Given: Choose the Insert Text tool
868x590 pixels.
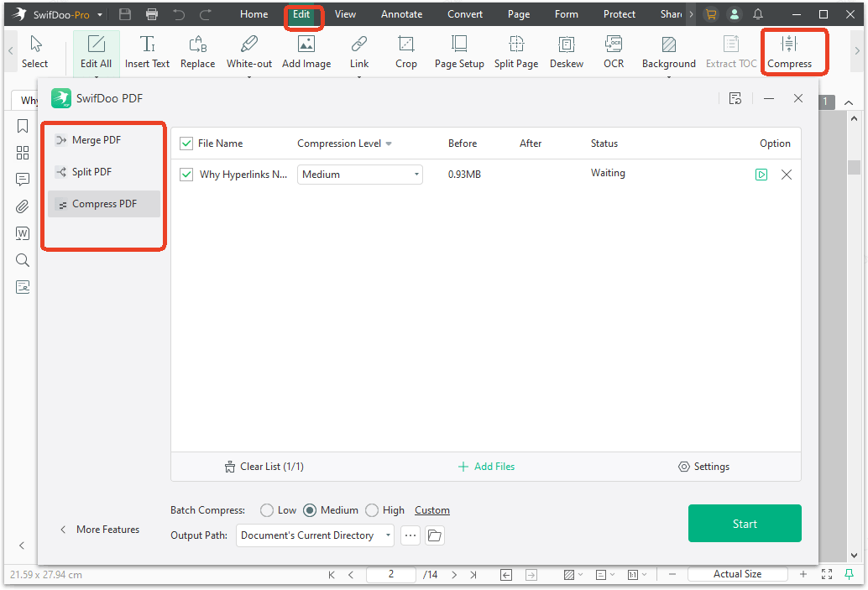Looking at the screenshot, I should [x=147, y=51].
